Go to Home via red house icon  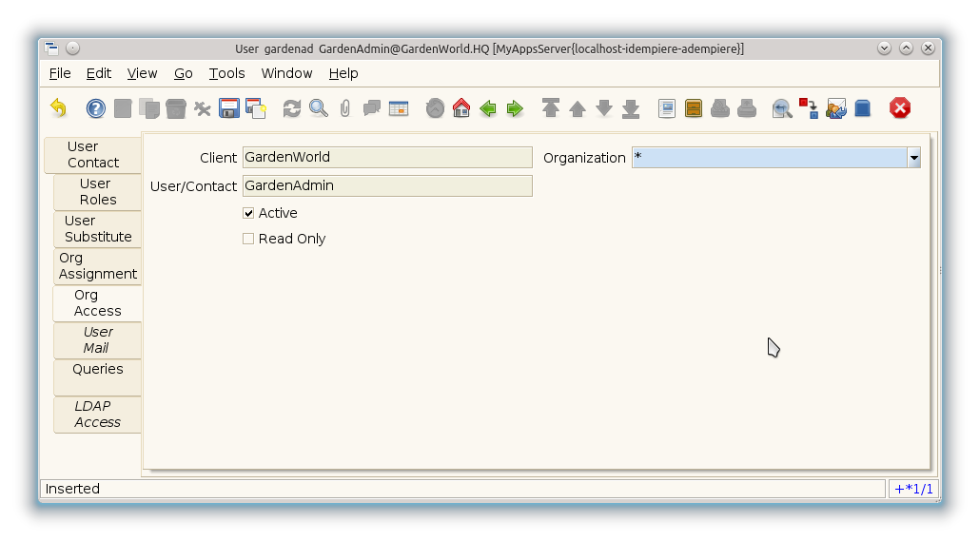tap(461, 108)
